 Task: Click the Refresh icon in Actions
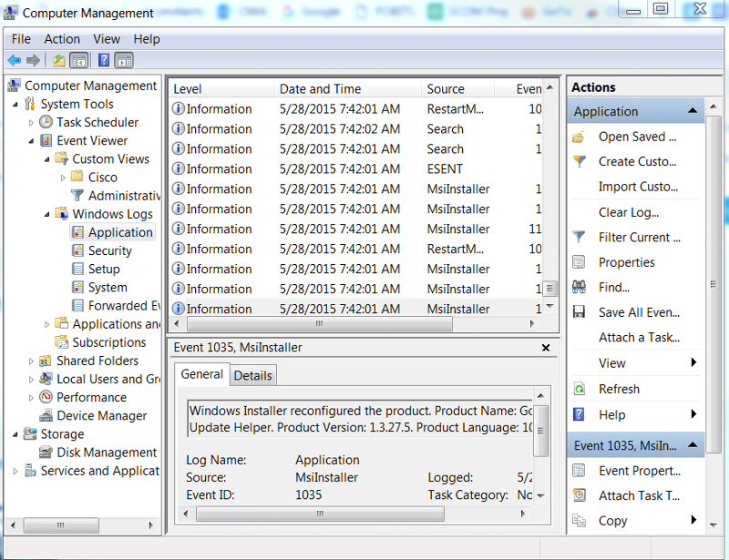[x=580, y=389]
